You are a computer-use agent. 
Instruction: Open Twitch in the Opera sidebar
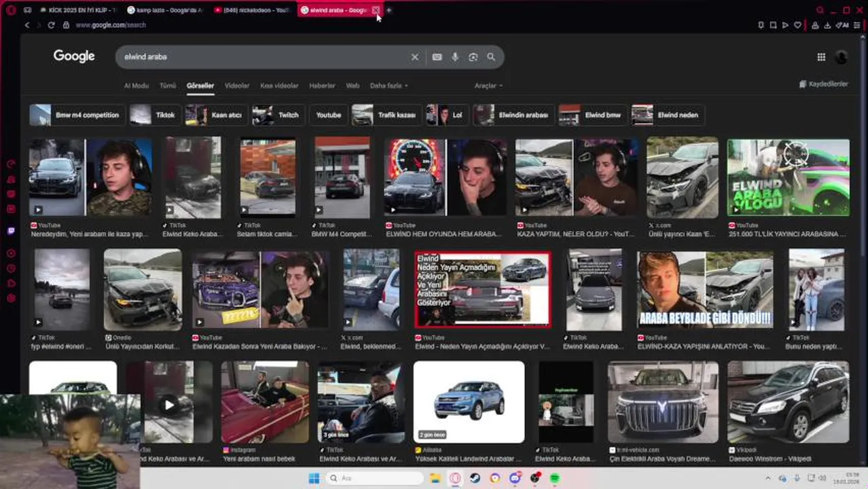coord(11,231)
